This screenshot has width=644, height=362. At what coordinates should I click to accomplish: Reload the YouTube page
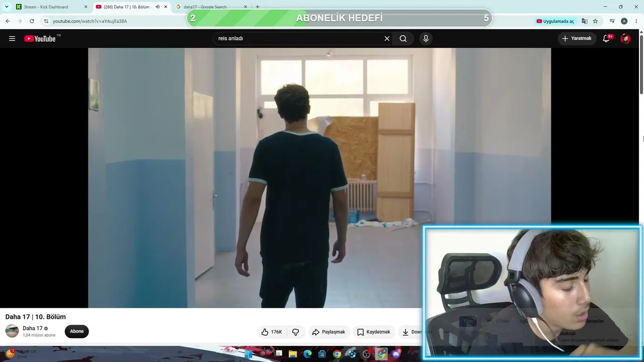click(32, 21)
